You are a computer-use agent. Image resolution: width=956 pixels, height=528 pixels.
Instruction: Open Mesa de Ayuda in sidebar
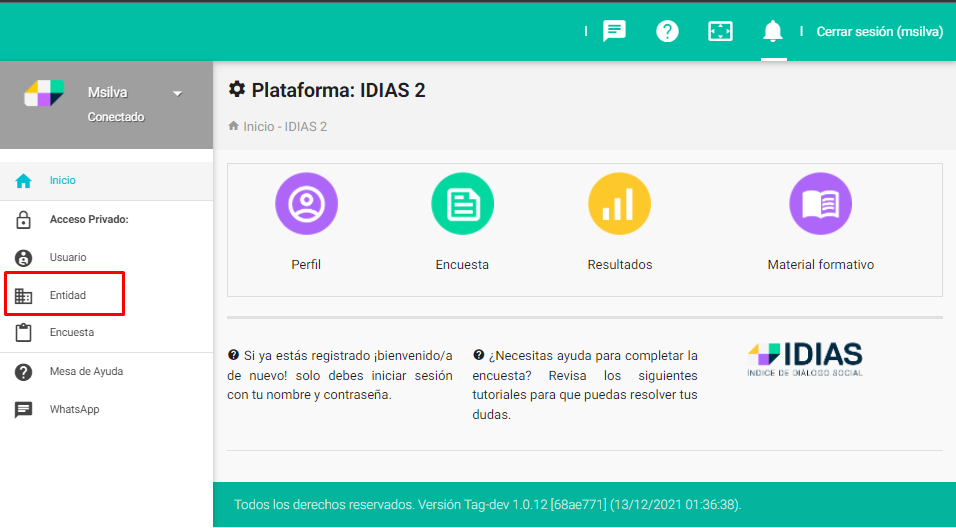106,371
